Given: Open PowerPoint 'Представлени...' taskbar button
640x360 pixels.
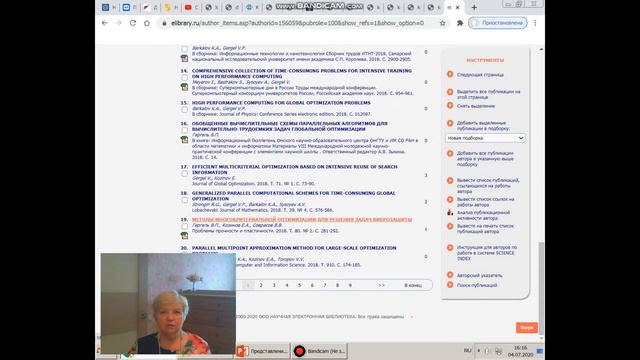Looking at the screenshot, I should click(x=262, y=351).
